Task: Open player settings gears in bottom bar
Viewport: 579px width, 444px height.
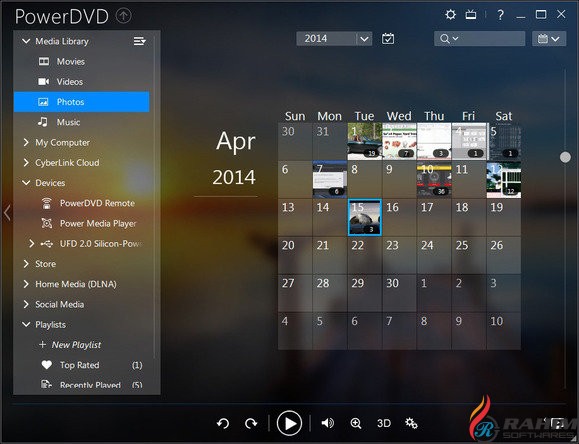Action: pyautogui.click(x=411, y=423)
